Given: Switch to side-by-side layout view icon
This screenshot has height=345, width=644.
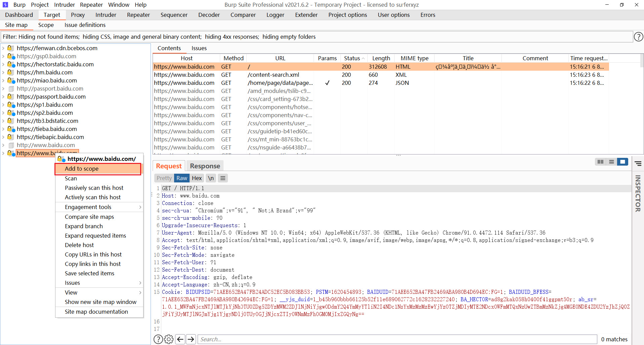Looking at the screenshot, I should click(600, 162).
